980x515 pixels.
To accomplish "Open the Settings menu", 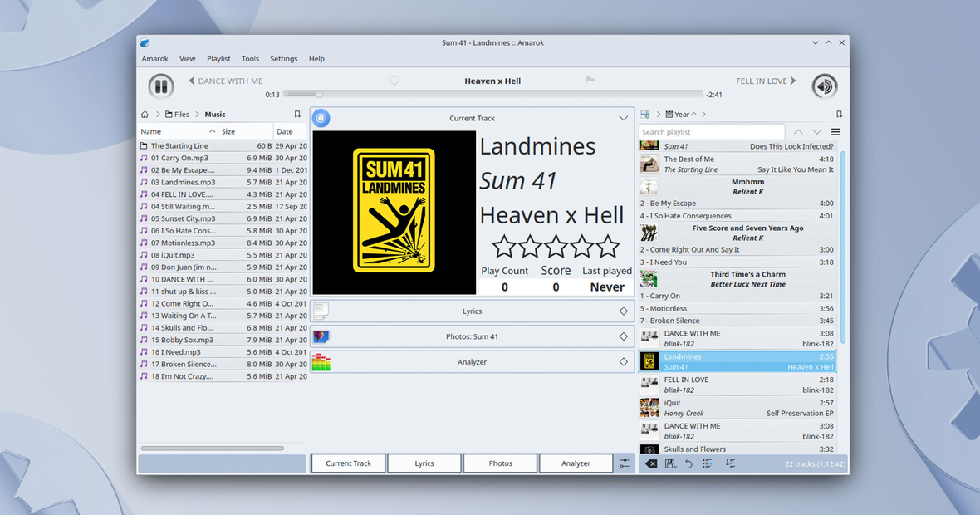I will (284, 59).
